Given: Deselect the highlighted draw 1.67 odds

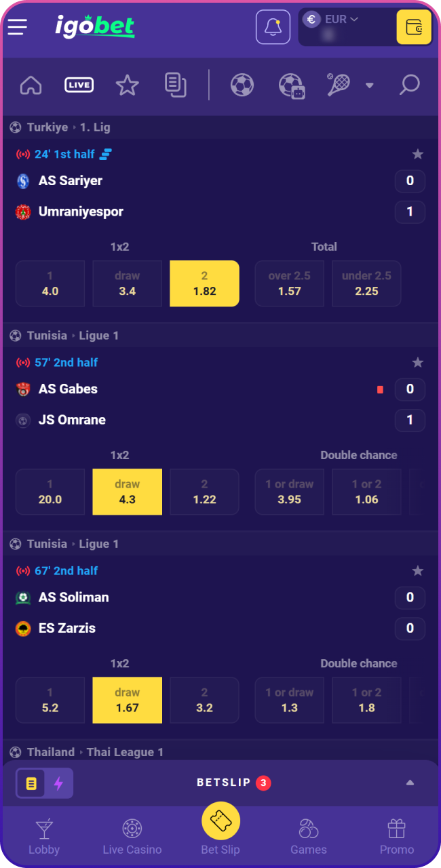Looking at the screenshot, I should point(127,700).
